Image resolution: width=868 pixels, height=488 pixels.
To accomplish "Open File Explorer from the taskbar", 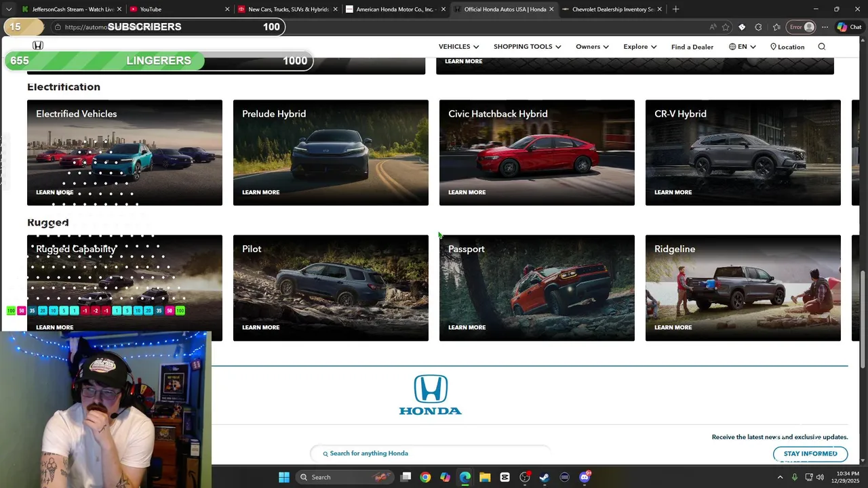I will click(x=485, y=477).
